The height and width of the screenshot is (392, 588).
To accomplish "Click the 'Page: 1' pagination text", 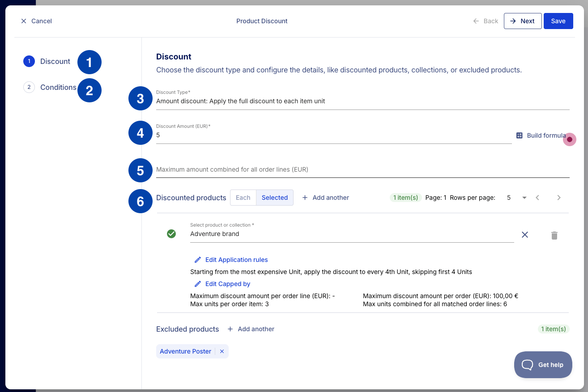I will point(436,198).
